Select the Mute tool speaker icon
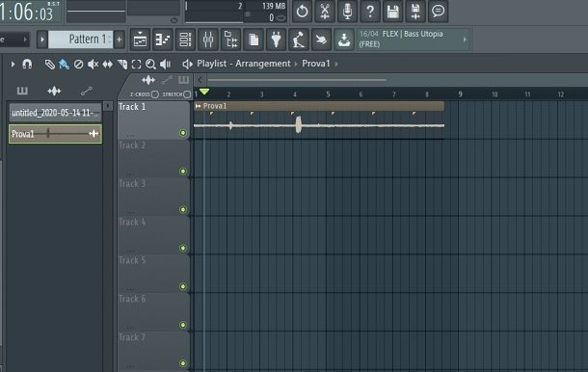The width and height of the screenshot is (588, 372). [x=93, y=65]
